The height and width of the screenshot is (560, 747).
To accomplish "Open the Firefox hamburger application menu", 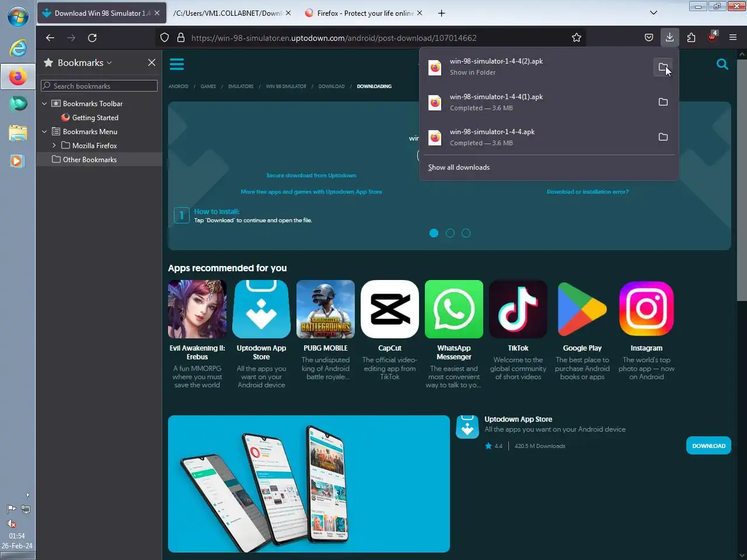I will (x=733, y=37).
